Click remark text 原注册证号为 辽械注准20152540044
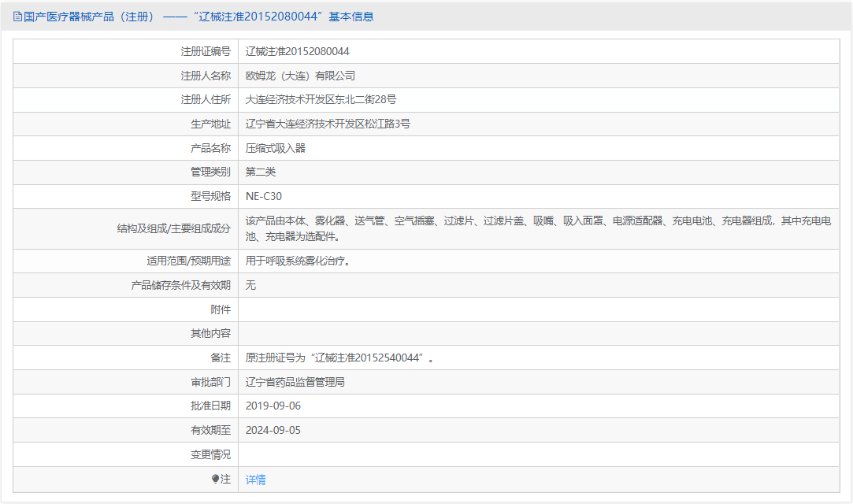853x504 pixels. pyautogui.click(x=339, y=358)
